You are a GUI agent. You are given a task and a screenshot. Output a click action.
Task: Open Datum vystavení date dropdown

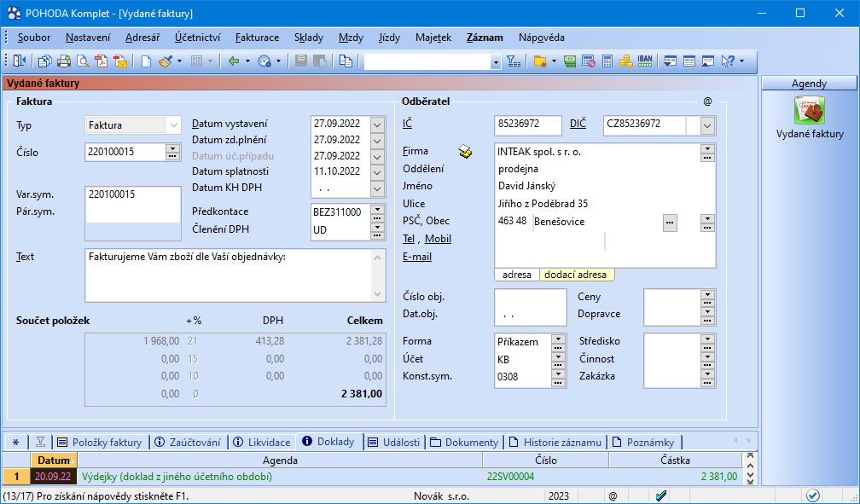click(x=377, y=125)
